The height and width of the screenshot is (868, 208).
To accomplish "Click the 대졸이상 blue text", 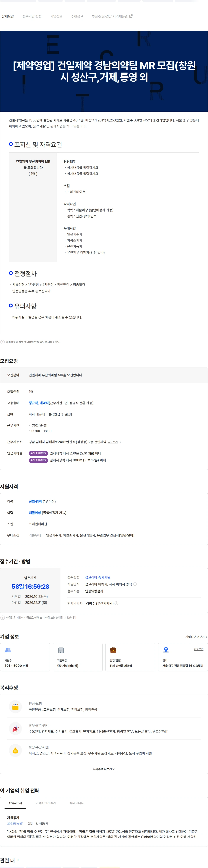I will (35, 512).
